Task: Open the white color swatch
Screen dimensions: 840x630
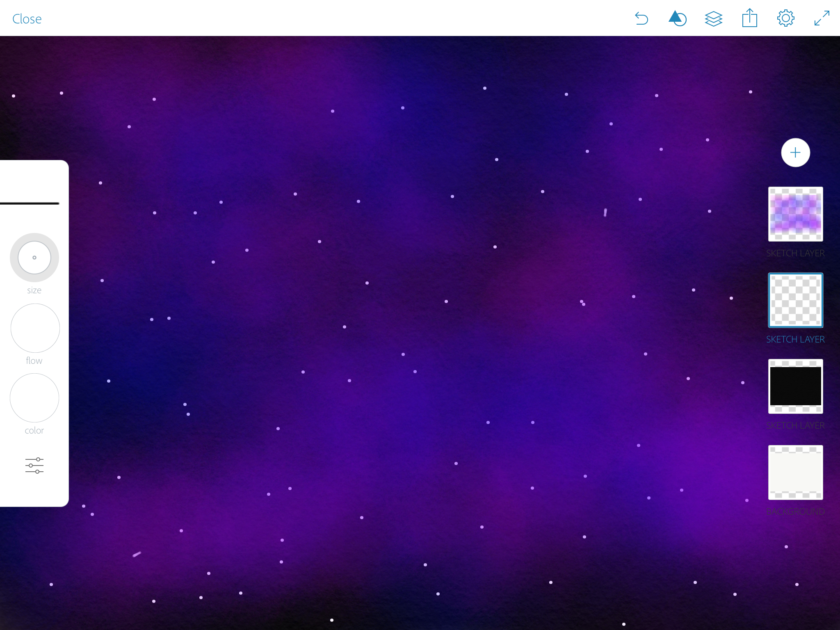Action: click(x=34, y=398)
